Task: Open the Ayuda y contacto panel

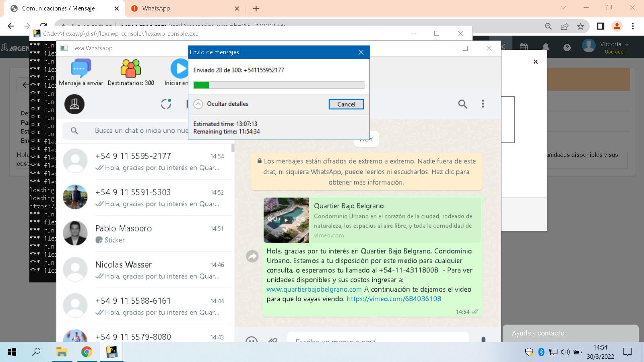Action: (x=571, y=333)
